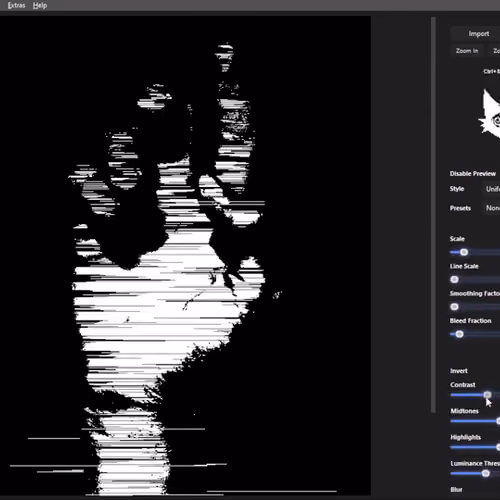Click the settings panel vertical scrollbar
Image resolution: width=500 pixels, height=500 pixels.
point(433,215)
